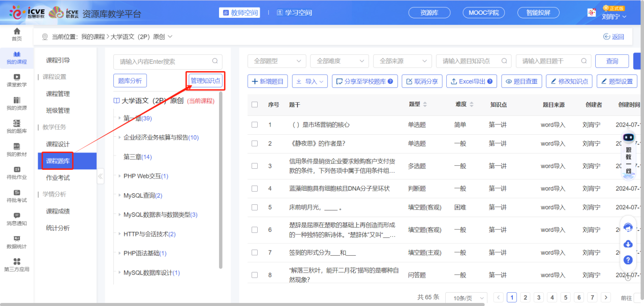Viewport: 644px width, 306px height.
Task: Check the checkbox for question row 1
Action: (255, 125)
